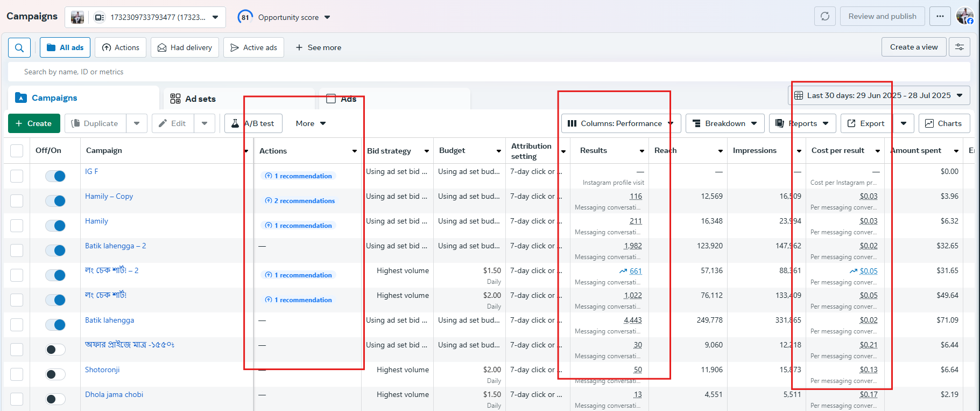The height and width of the screenshot is (411, 980).
Task: Expand the Breakdown dropdown
Action: tap(724, 123)
